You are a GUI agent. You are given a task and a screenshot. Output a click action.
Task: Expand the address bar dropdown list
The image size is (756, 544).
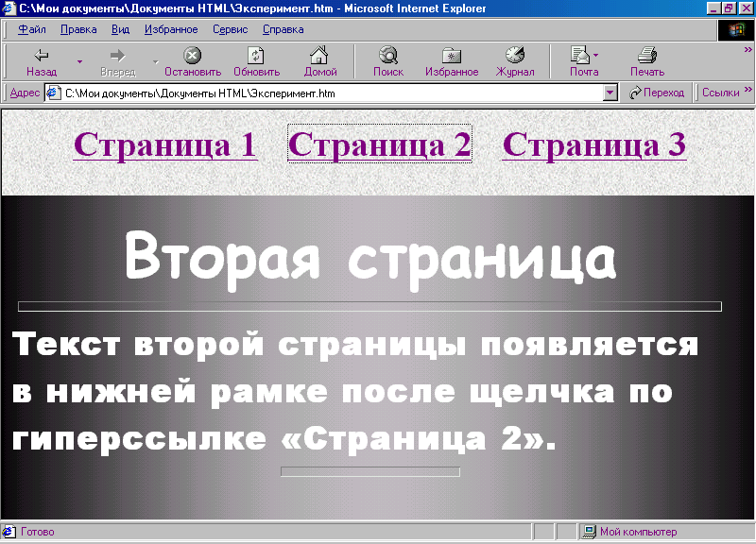tap(610, 93)
